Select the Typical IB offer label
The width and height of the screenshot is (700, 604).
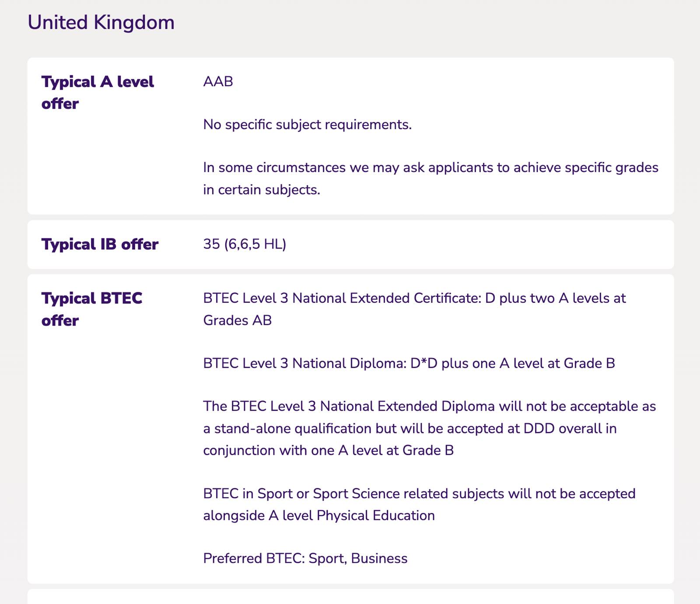[100, 244]
